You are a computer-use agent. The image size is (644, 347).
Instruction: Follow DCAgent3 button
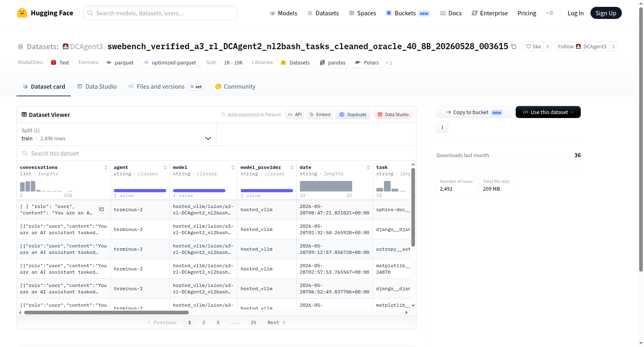(x=582, y=46)
